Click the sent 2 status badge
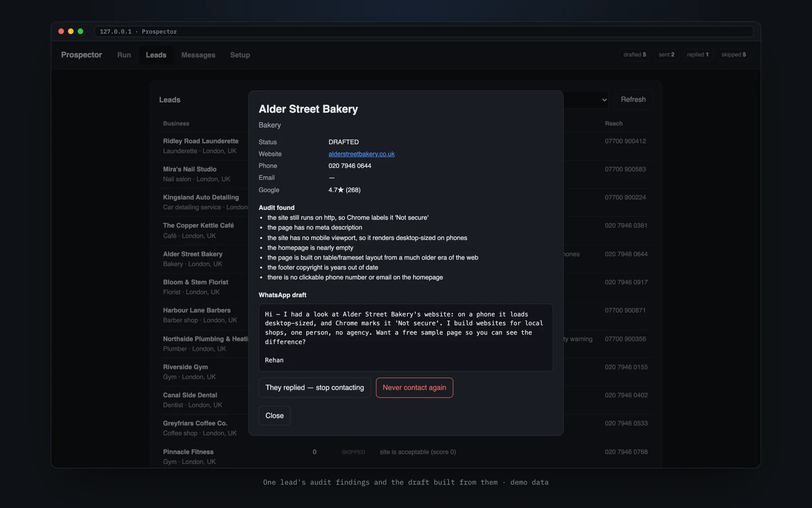 pos(666,55)
